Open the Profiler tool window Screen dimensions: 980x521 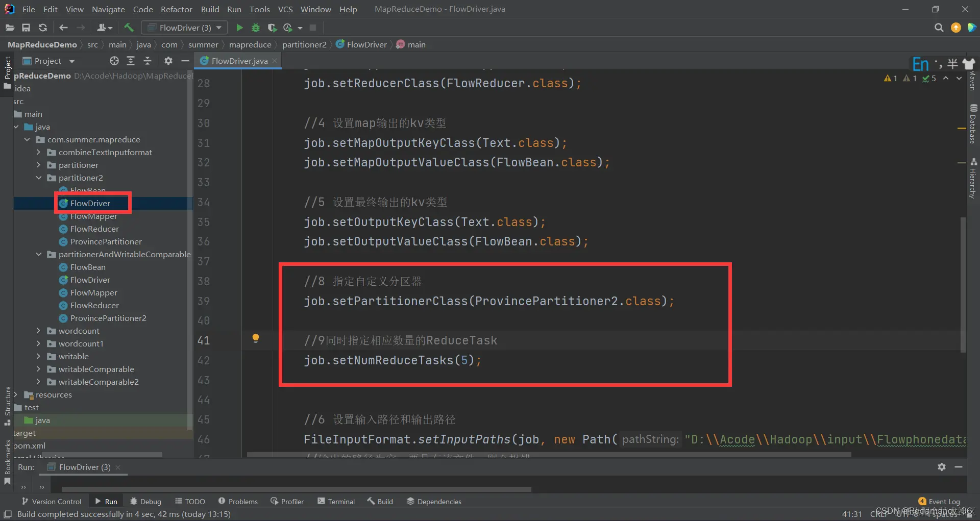point(287,502)
